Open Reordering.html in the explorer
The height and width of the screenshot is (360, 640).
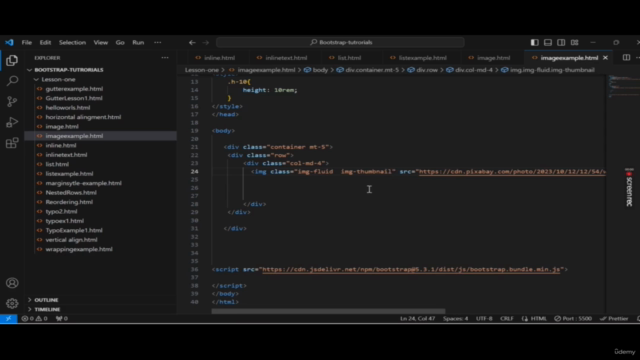coord(69,202)
